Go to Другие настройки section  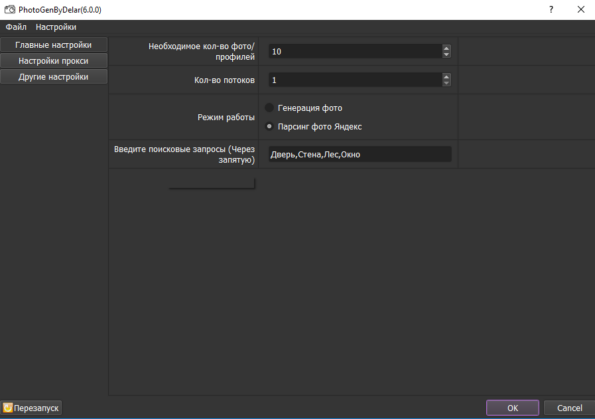tap(54, 77)
